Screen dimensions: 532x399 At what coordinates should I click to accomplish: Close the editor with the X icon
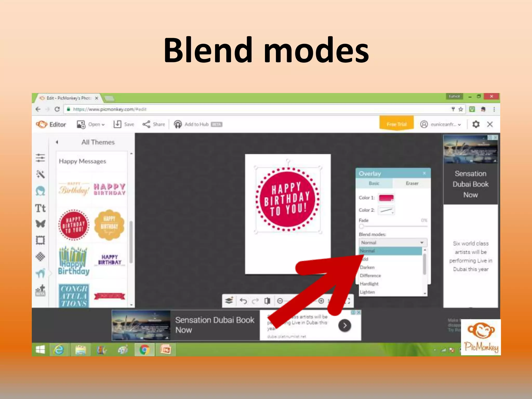490,124
